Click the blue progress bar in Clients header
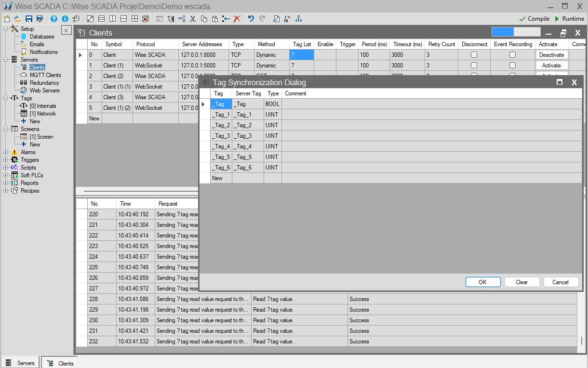Screen dimensions: 588x368 click(x=503, y=32)
